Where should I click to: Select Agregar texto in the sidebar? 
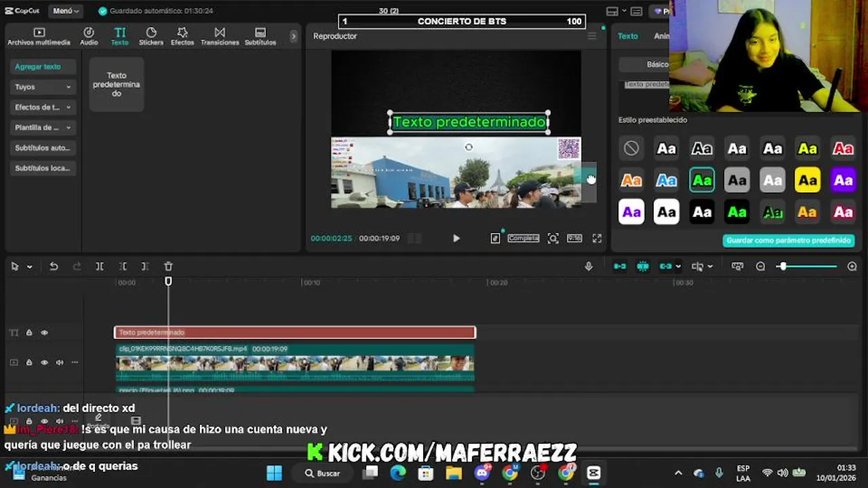point(43,66)
